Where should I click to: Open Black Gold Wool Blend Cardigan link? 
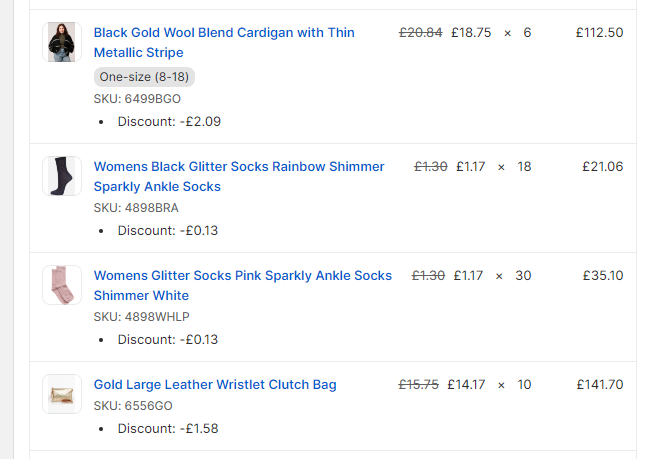click(x=224, y=33)
